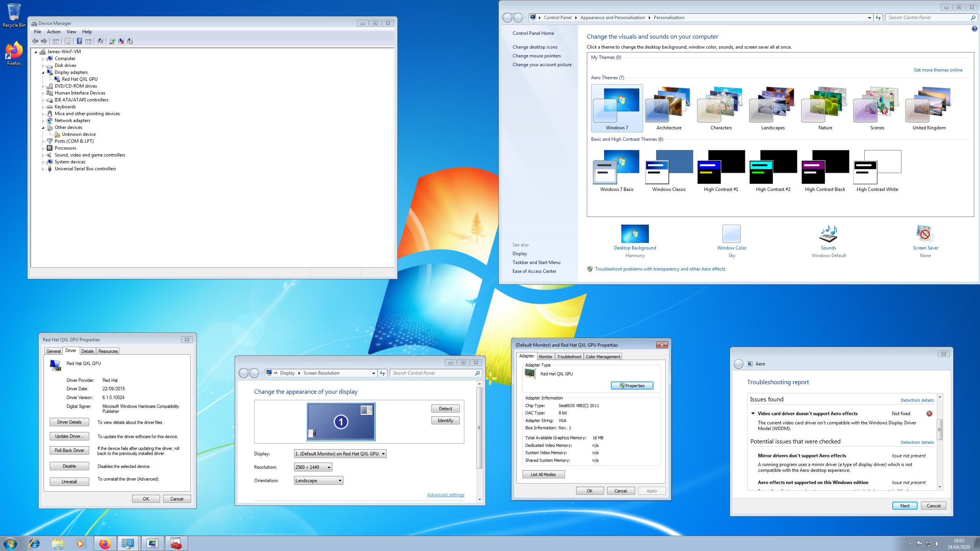Click Roll Back Driver button
The height and width of the screenshot is (551, 980).
[69, 450]
